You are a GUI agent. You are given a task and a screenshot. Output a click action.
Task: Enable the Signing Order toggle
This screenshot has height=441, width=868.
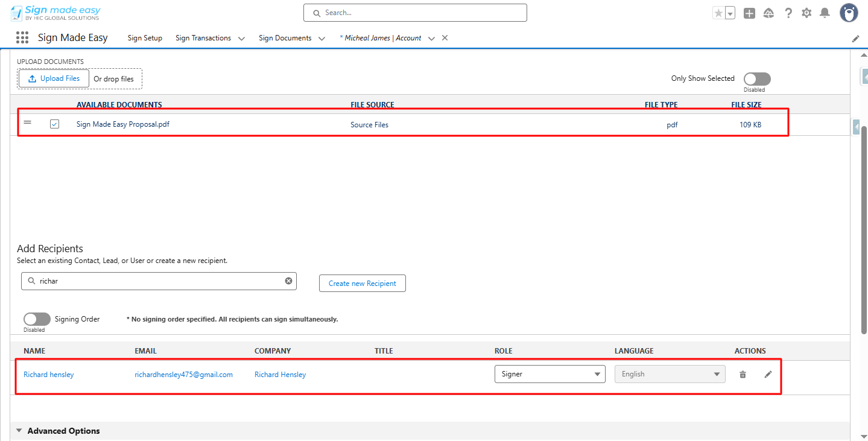[37, 319]
